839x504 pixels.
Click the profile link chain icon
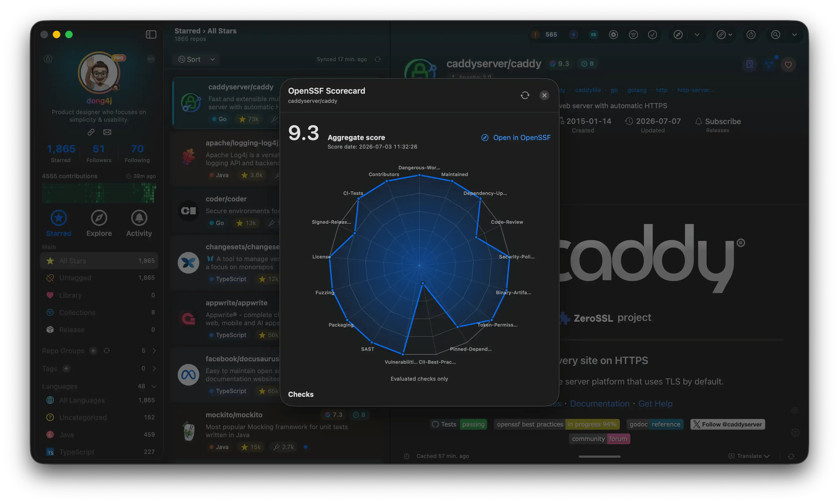coord(91,132)
